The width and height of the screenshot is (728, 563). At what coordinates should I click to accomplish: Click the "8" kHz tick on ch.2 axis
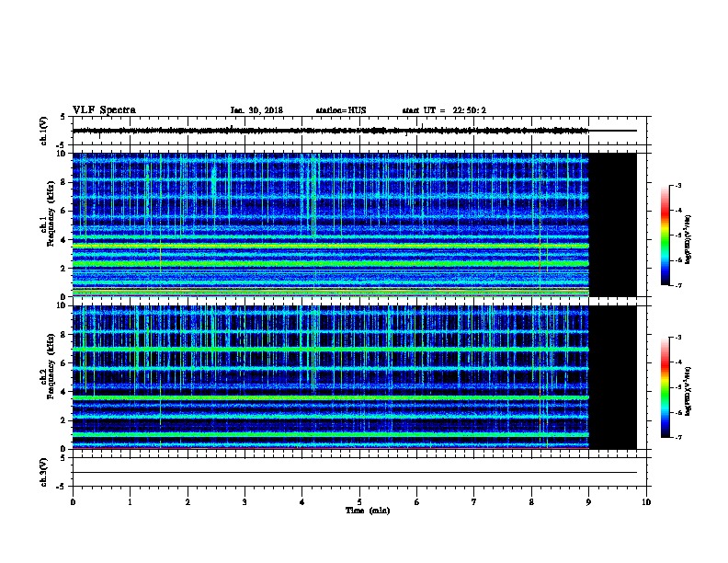(x=63, y=335)
